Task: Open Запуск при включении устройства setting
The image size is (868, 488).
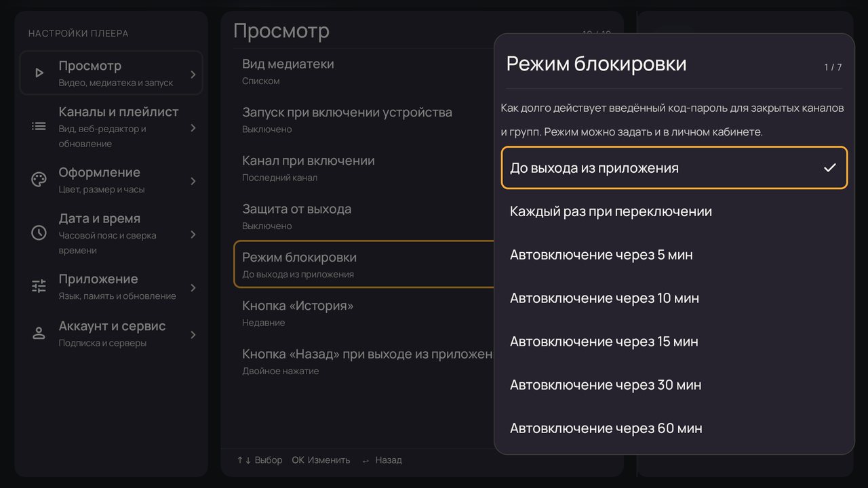Action: tap(364, 119)
